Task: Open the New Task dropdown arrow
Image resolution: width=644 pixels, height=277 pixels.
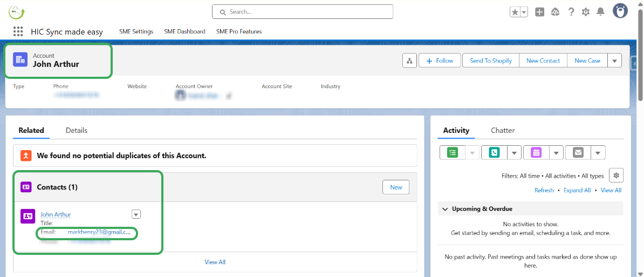Action: click(472, 152)
